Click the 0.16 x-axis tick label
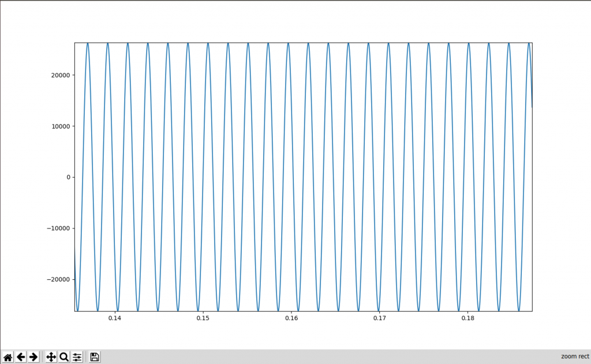 tap(291, 318)
